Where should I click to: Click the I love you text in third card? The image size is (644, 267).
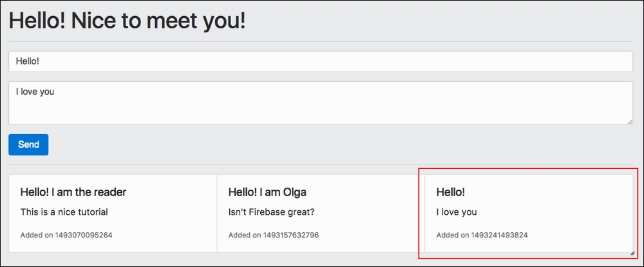pos(457,212)
